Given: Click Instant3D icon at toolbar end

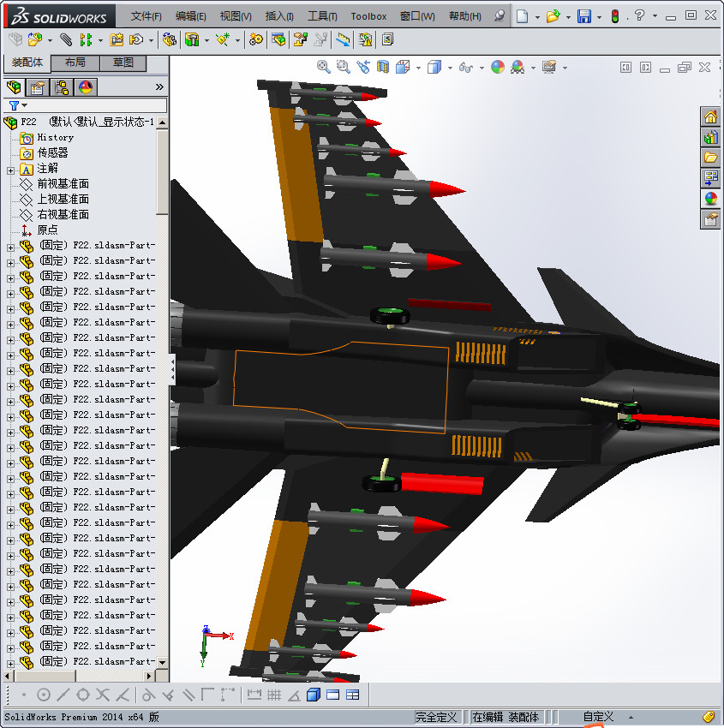Looking at the screenshot, I should 388,40.
